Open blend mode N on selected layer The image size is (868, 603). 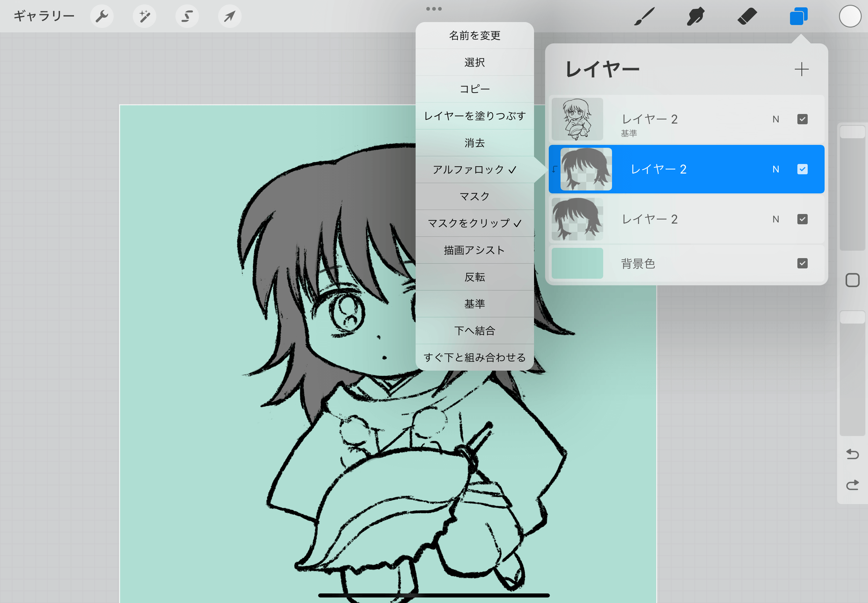[775, 169]
